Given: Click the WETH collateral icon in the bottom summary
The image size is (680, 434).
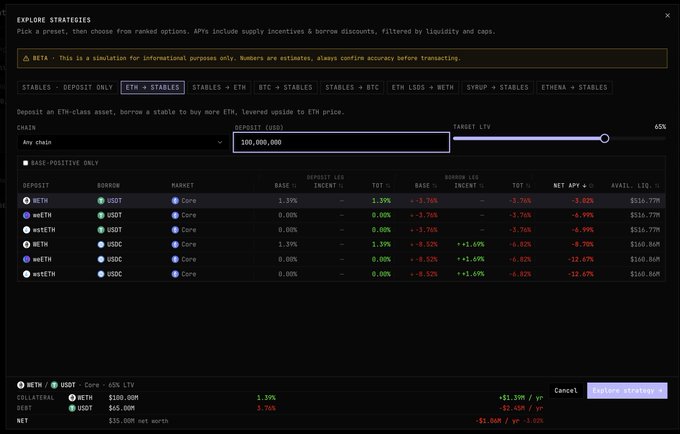Looking at the screenshot, I should (72, 398).
